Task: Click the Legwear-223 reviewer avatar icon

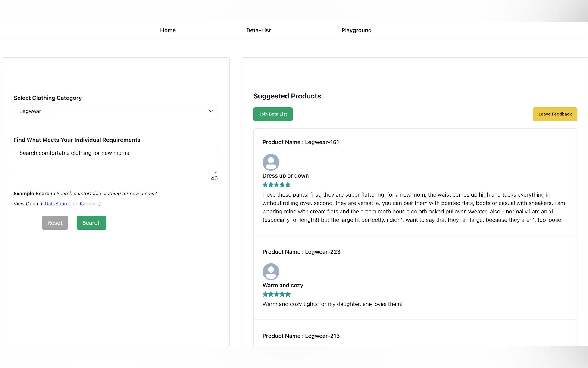Action: pyautogui.click(x=271, y=272)
